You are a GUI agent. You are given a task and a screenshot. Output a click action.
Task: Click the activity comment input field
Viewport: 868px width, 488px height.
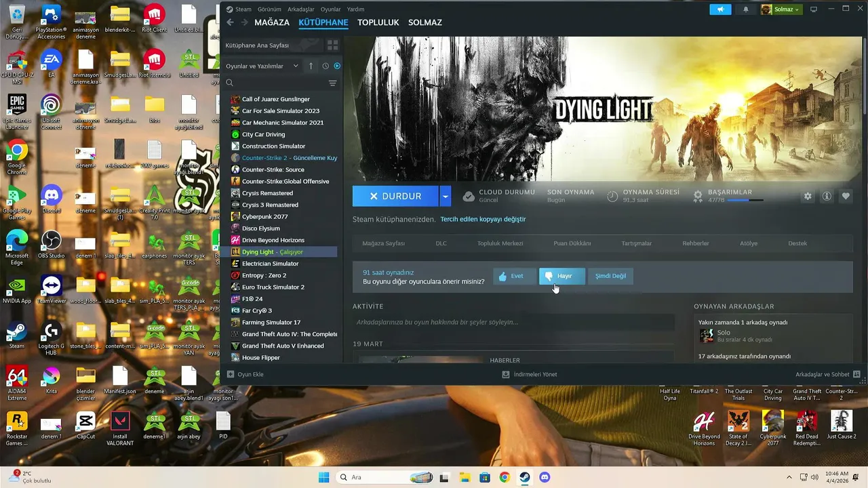[x=513, y=322]
